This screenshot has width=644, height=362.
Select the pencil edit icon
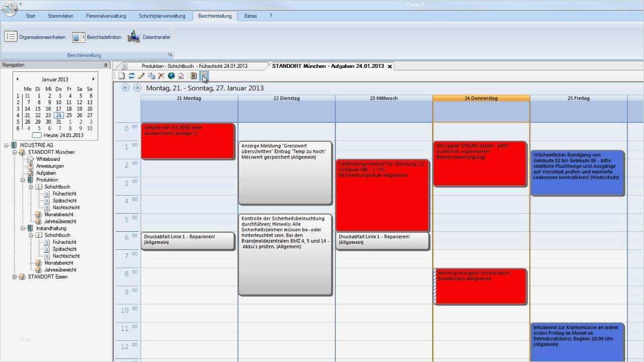tap(141, 75)
